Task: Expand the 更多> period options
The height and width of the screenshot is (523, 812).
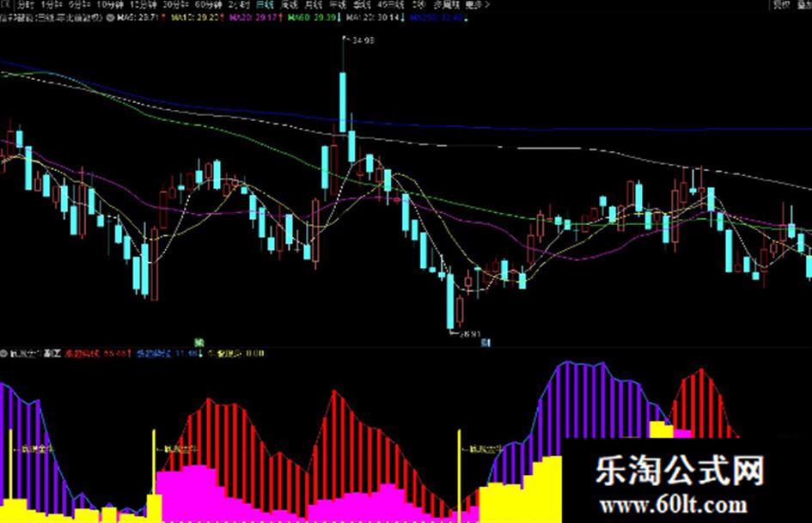Action: coord(477,4)
